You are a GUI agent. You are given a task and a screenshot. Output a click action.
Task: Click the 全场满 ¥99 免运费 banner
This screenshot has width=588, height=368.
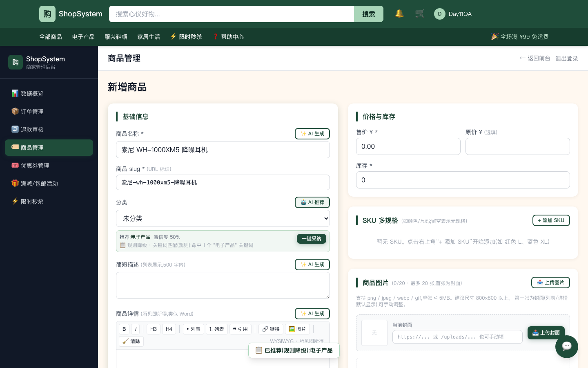[520, 37]
